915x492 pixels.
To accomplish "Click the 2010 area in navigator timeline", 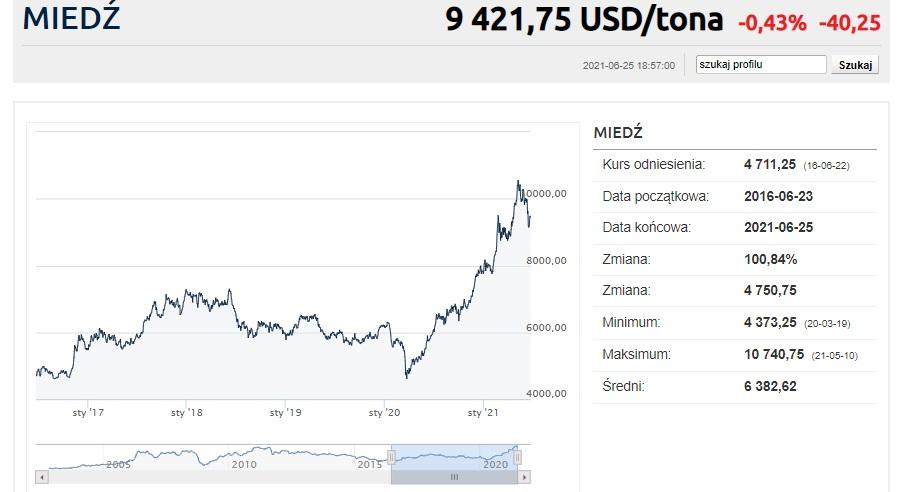I will pyautogui.click(x=244, y=464).
